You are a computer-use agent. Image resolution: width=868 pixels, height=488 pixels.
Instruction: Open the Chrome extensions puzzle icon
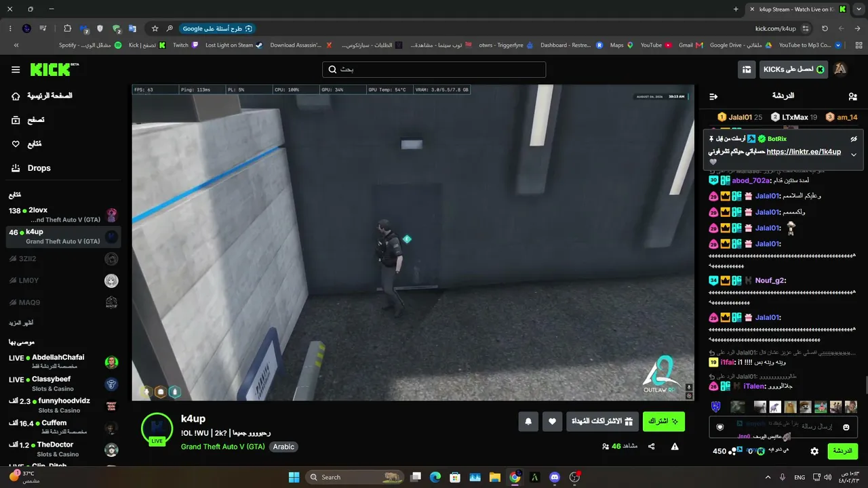tap(67, 28)
